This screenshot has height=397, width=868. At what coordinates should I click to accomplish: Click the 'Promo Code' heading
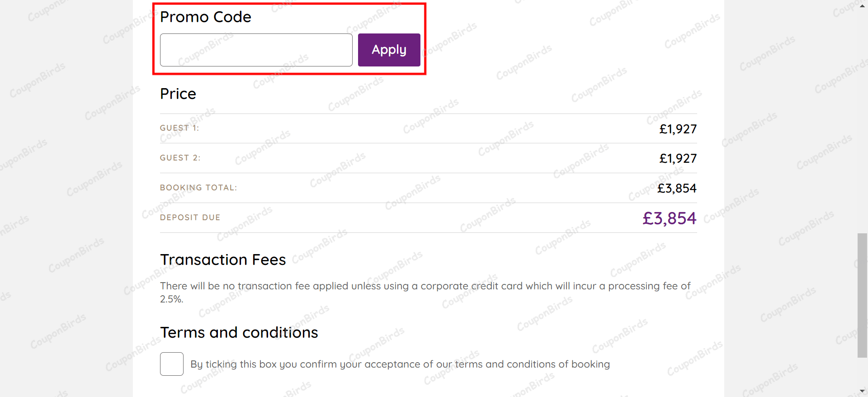tap(205, 17)
